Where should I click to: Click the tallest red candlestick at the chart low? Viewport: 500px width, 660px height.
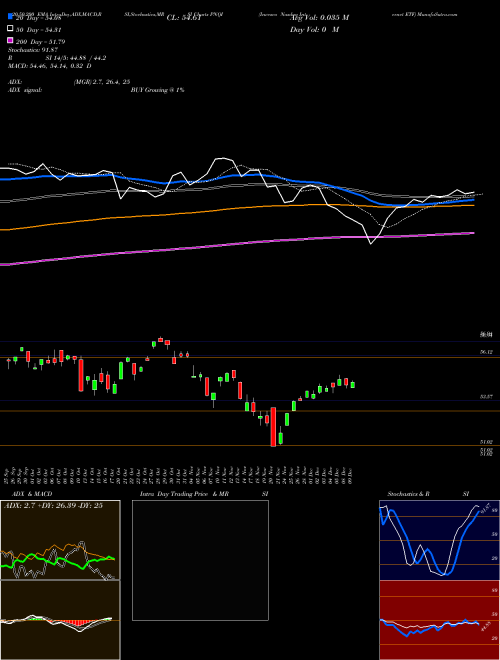pos(273,426)
